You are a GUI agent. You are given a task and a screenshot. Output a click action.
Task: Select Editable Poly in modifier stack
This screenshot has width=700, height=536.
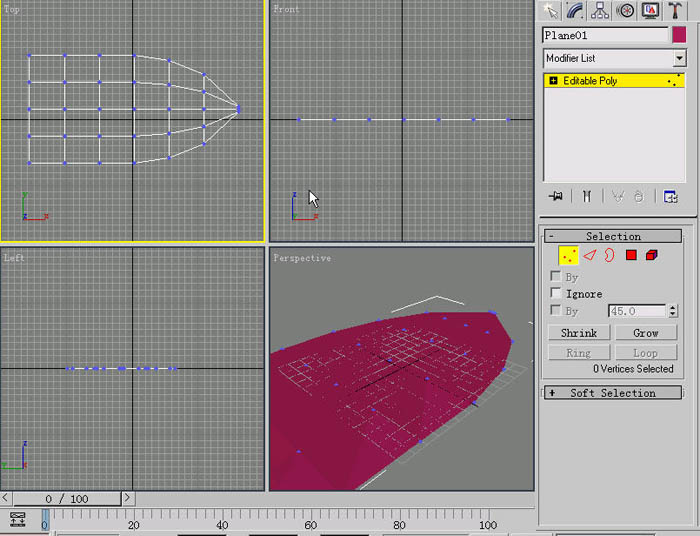(x=614, y=81)
